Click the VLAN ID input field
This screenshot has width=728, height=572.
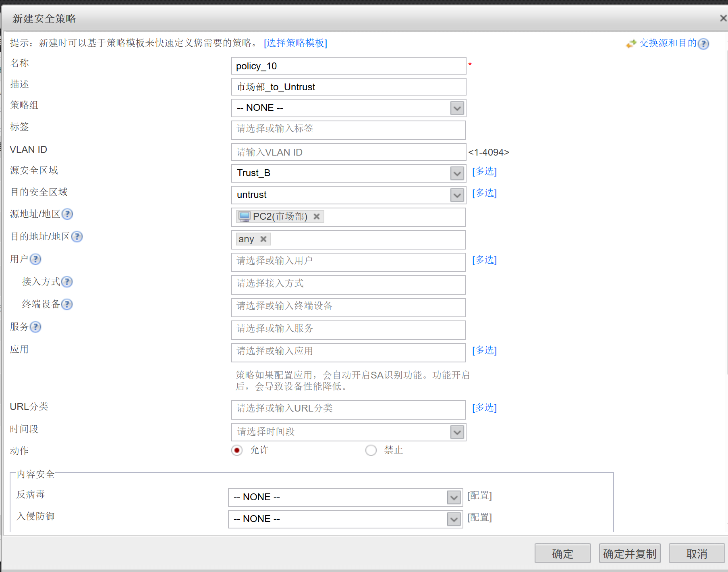point(348,152)
